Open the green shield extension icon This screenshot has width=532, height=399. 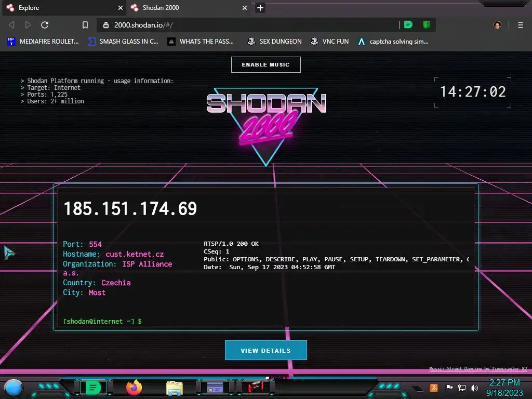coord(427,24)
